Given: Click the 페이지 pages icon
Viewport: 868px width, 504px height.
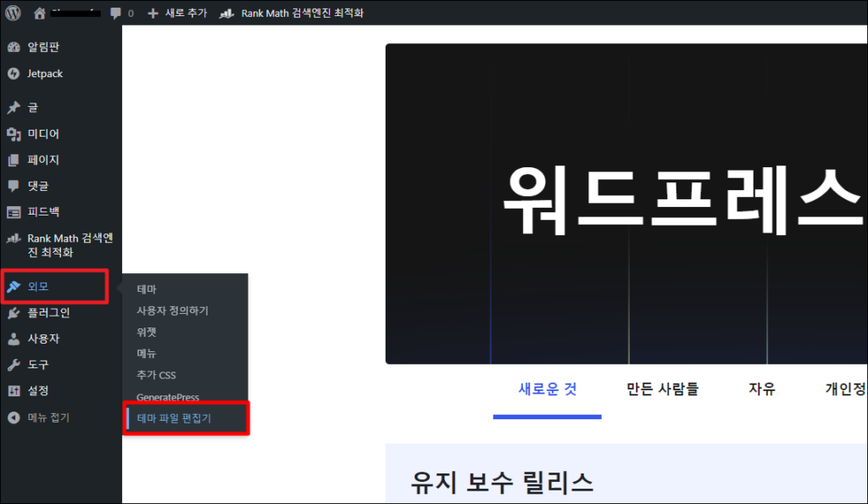Looking at the screenshot, I should 14,160.
